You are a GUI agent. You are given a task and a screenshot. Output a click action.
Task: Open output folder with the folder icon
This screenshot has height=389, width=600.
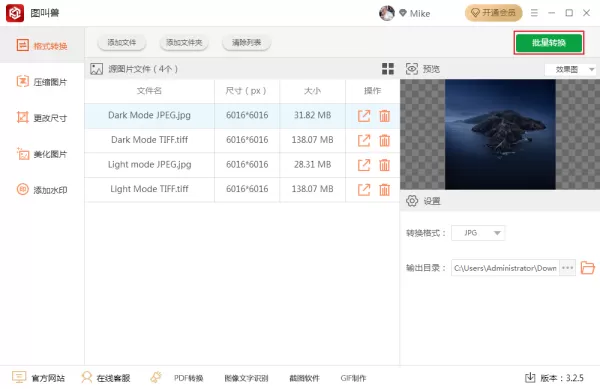587,268
